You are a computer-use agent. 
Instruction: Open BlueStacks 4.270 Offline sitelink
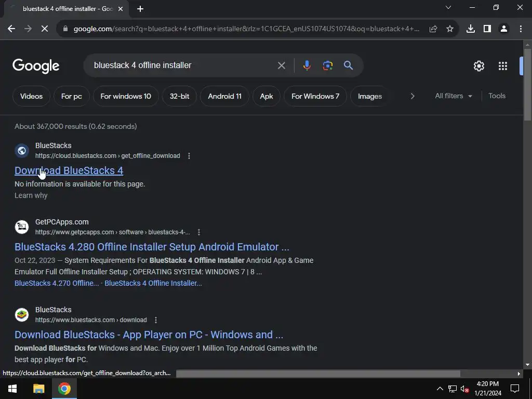[x=57, y=283]
